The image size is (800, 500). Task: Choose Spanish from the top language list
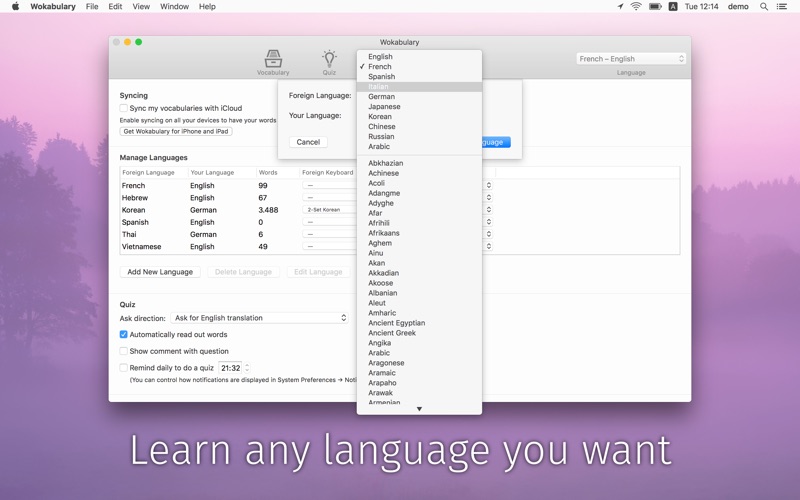pyautogui.click(x=419, y=77)
